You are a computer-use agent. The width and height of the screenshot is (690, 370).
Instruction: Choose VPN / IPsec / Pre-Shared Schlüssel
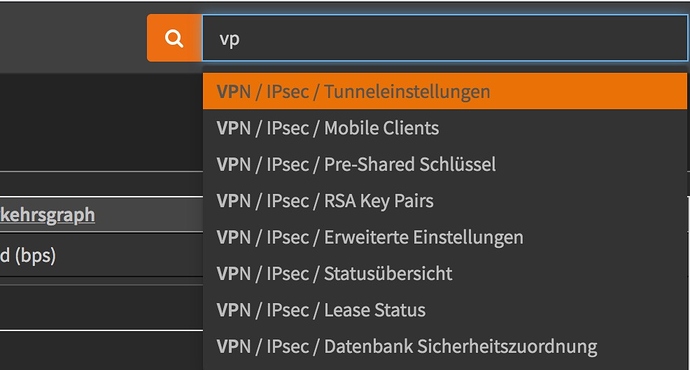444,165
